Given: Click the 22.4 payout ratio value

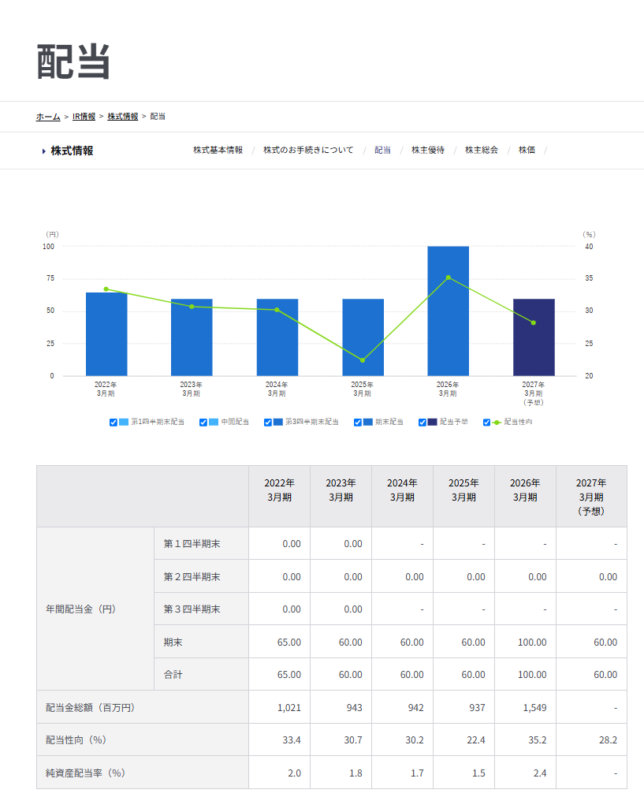Looking at the screenshot, I should tap(476, 740).
